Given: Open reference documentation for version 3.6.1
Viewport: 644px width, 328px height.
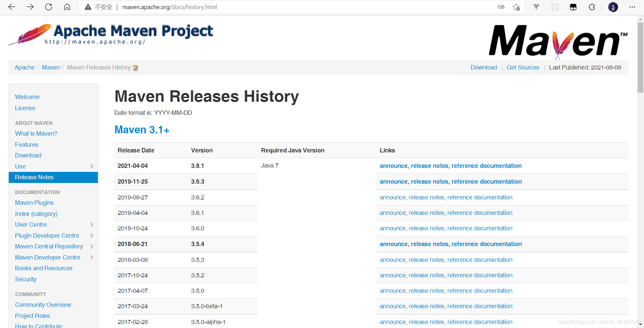Looking at the screenshot, I should coord(480,213).
